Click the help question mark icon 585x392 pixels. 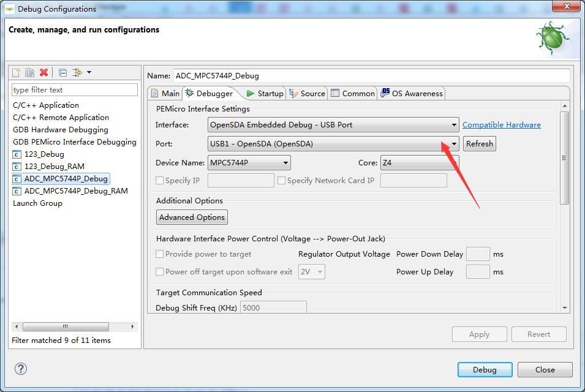point(20,369)
